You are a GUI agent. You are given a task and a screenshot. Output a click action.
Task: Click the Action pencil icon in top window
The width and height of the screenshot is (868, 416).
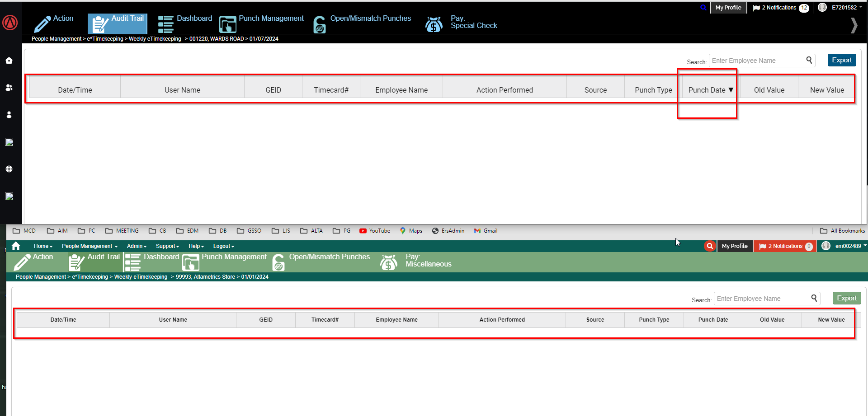[x=42, y=24]
